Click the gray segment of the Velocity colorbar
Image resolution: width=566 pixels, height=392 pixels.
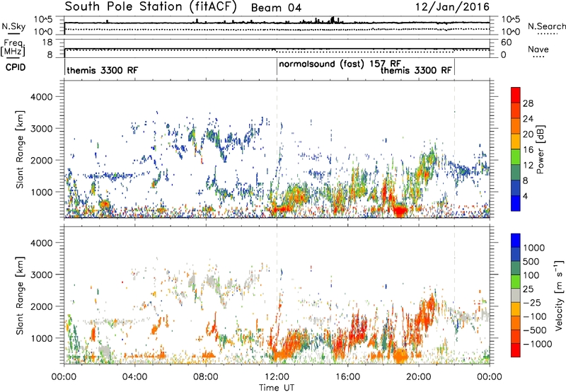pos(516,295)
